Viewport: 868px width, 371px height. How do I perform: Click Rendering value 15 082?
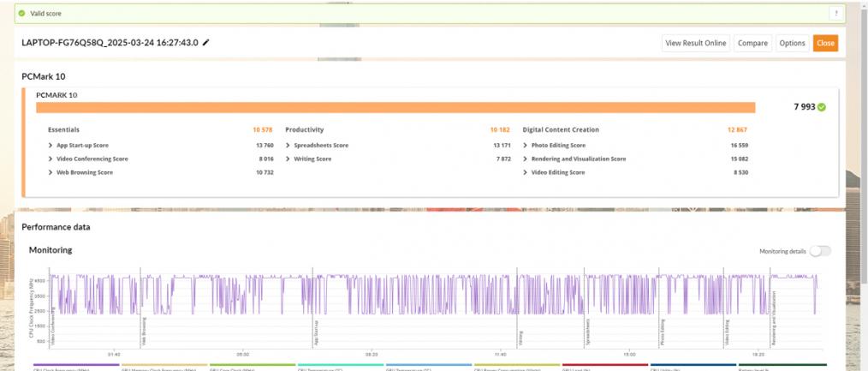tap(740, 159)
